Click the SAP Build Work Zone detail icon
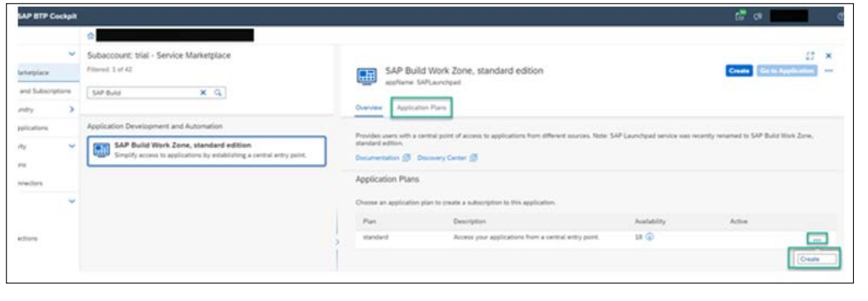This screenshot has width=868, height=301. pyautogui.click(x=367, y=76)
